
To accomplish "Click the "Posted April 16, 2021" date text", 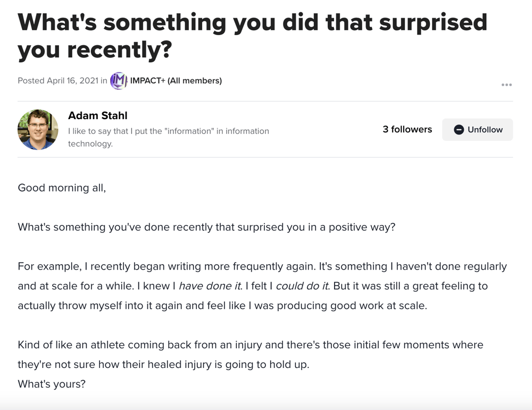I will click(58, 81).
